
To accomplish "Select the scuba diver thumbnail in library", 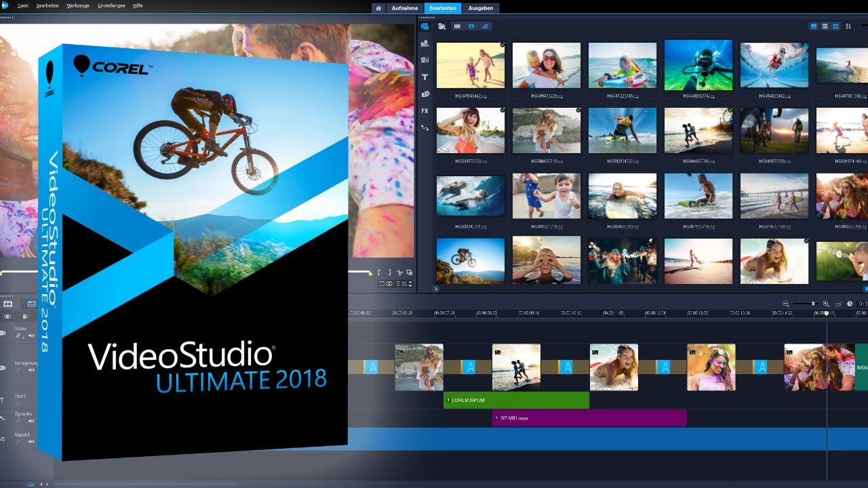I will click(x=698, y=65).
